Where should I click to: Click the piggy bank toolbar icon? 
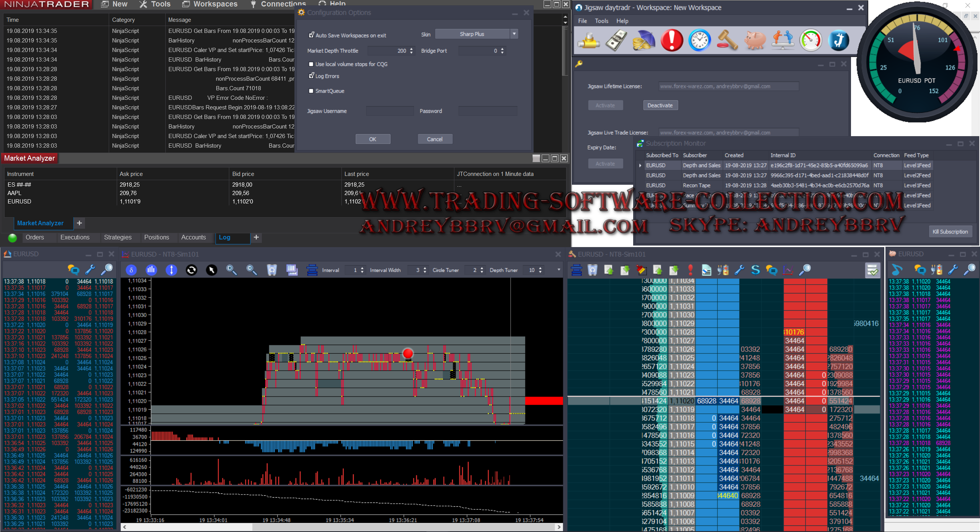click(x=755, y=40)
